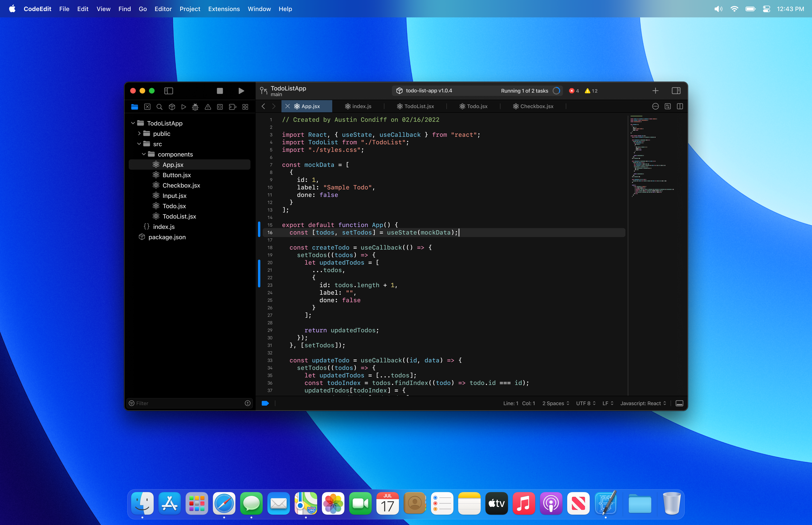Screen dimensions: 812x525
Task: Click the Run play button in toolbar
Action: (x=241, y=91)
